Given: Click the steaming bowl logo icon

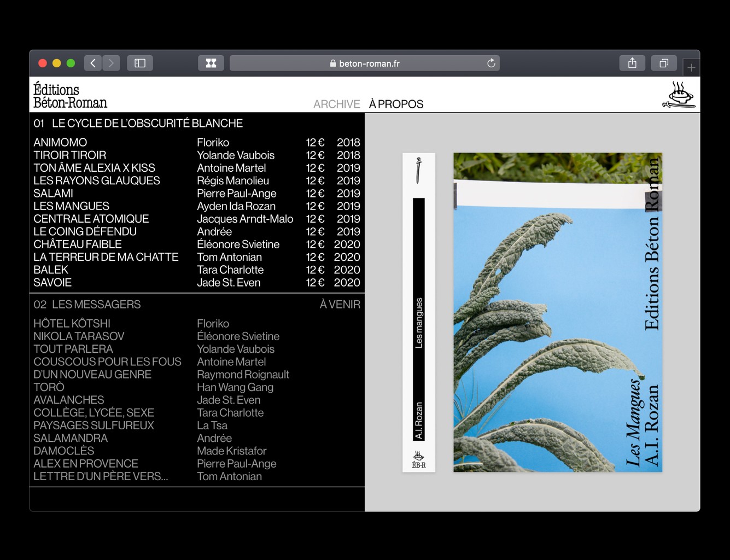Looking at the screenshot, I should tap(679, 95).
